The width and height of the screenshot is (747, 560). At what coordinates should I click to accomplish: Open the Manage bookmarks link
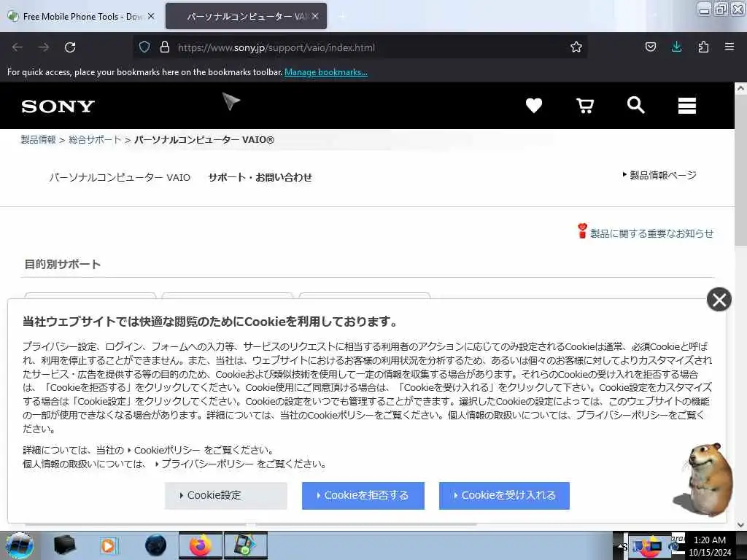[326, 72]
